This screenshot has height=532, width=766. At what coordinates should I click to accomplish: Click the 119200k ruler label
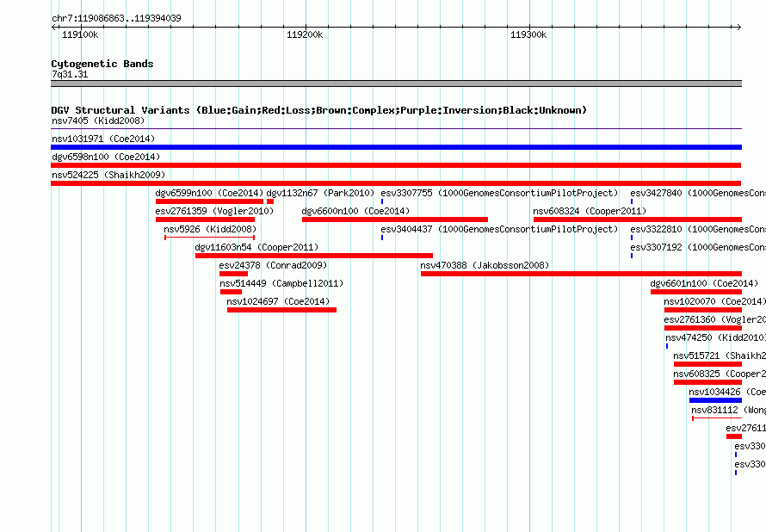pos(305,34)
